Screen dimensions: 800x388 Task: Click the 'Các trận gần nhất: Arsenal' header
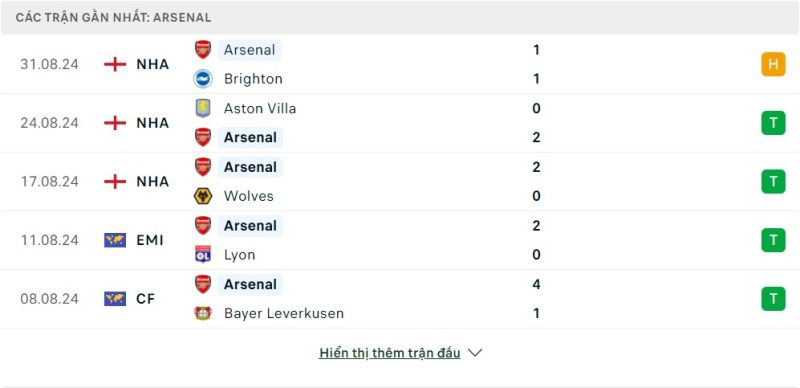coord(113,17)
